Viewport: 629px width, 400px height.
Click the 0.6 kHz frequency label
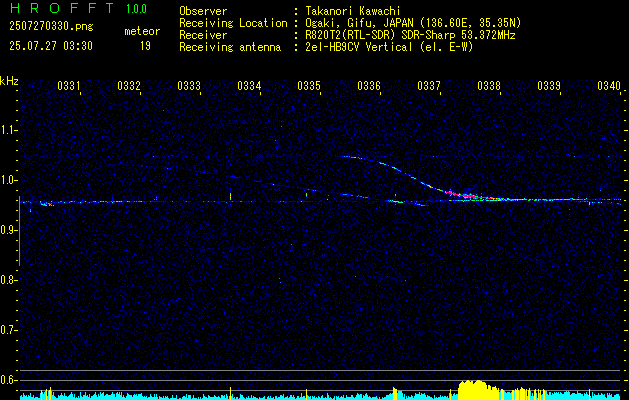click(8, 380)
